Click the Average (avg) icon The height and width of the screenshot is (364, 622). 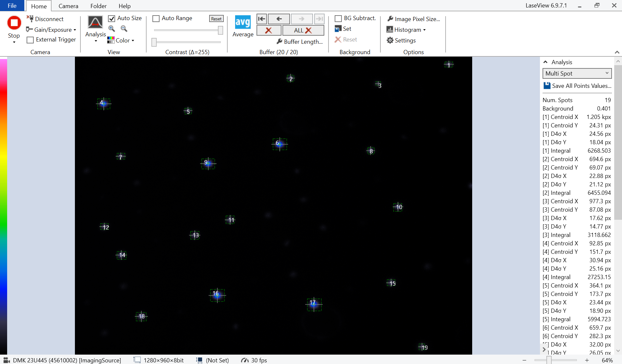[x=243, y=23]
